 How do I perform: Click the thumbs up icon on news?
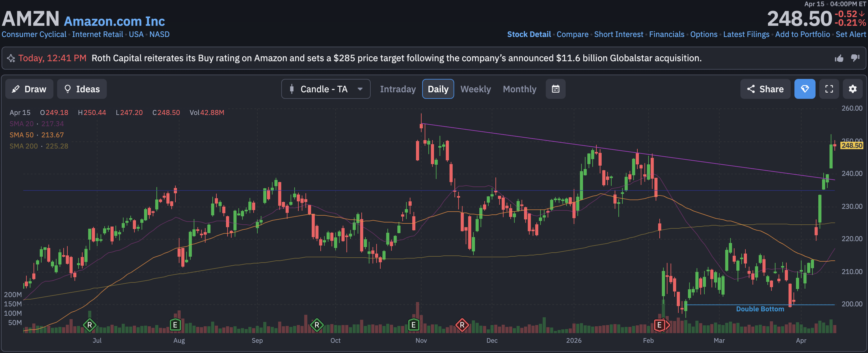click(x=839, y=58)
